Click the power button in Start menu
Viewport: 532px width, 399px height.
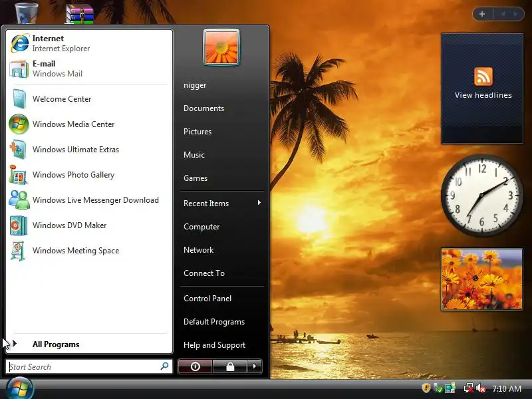195,366
